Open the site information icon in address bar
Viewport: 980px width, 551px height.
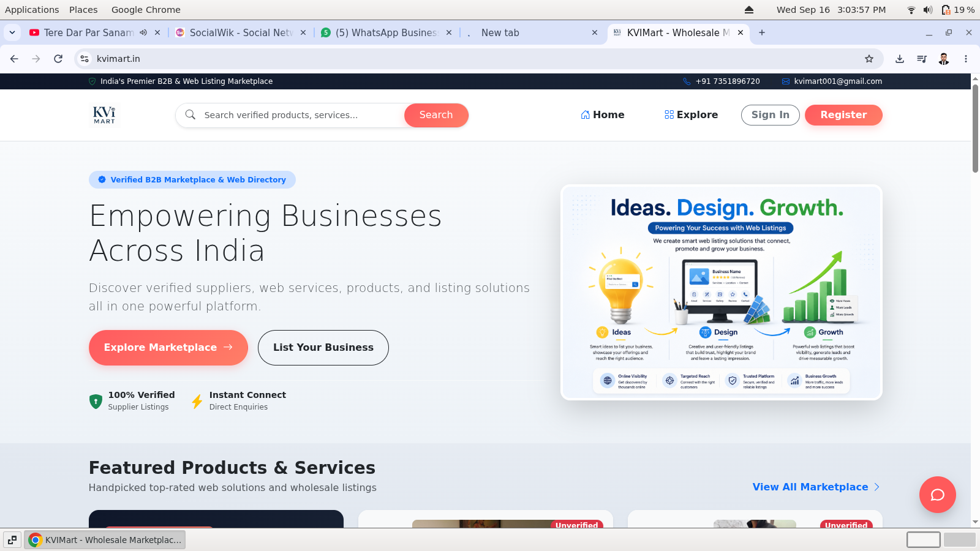(85, 59)
